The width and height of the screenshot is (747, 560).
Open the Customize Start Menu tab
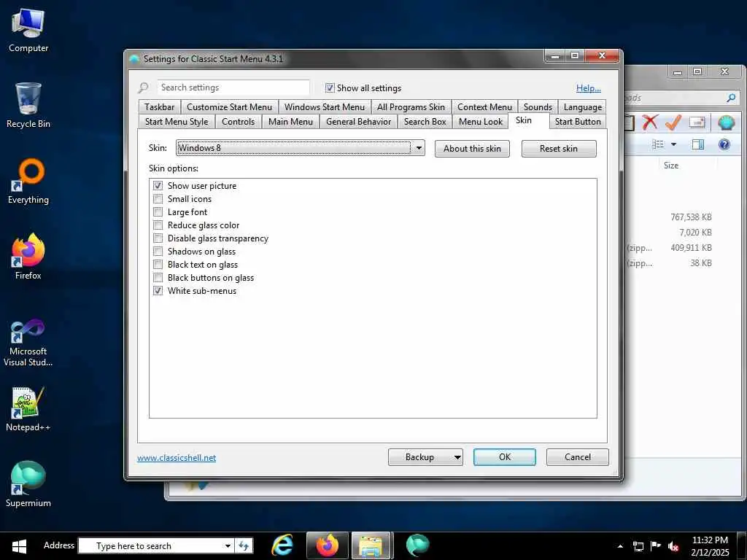pos(229,107)
